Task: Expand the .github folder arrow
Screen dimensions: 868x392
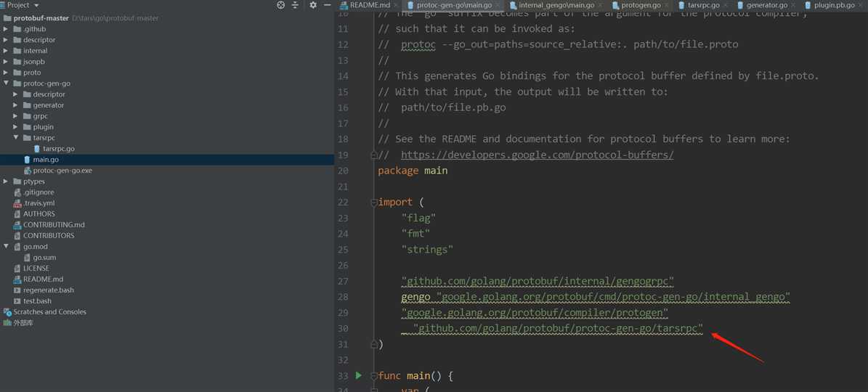Action: [x=6, y=29]
